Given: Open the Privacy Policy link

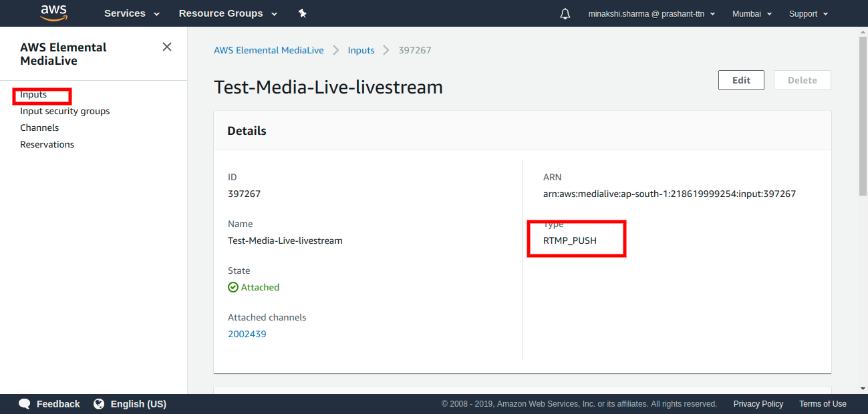Looking at the screenshot, I should point(758,404).
